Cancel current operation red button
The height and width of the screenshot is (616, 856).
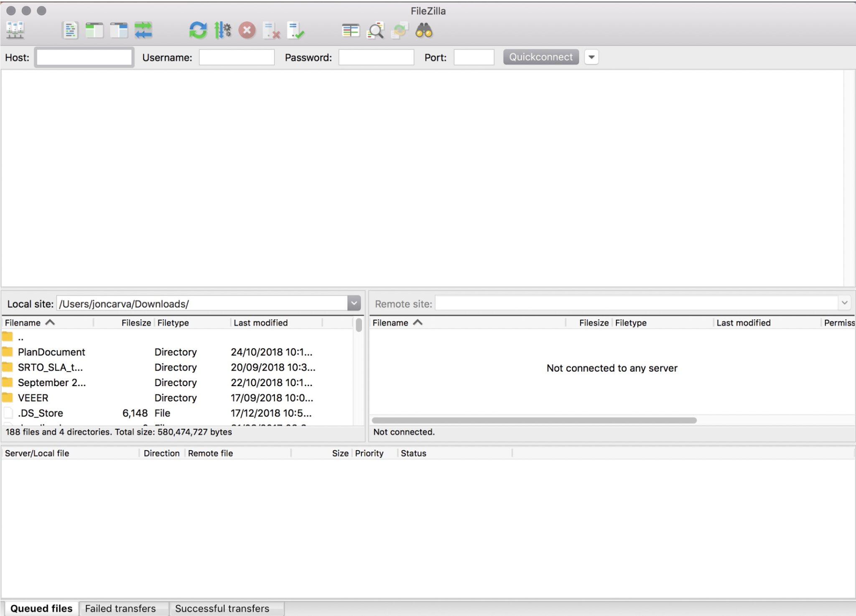click(x=247, y=31)
